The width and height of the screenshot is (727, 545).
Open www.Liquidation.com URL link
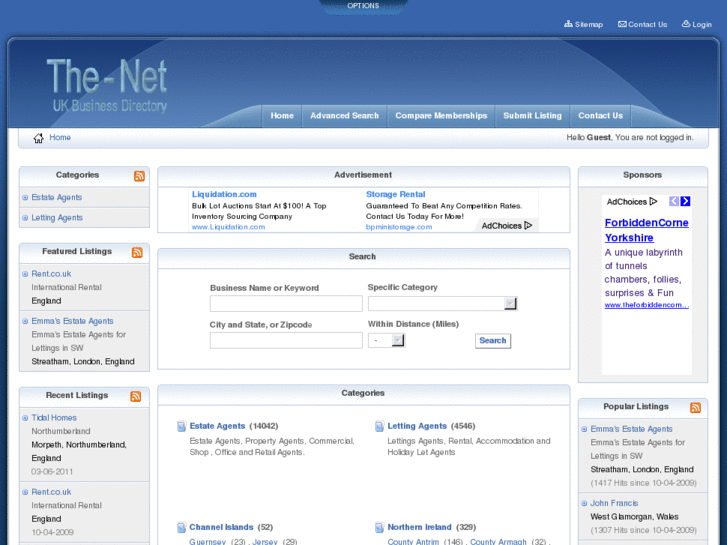228,227
